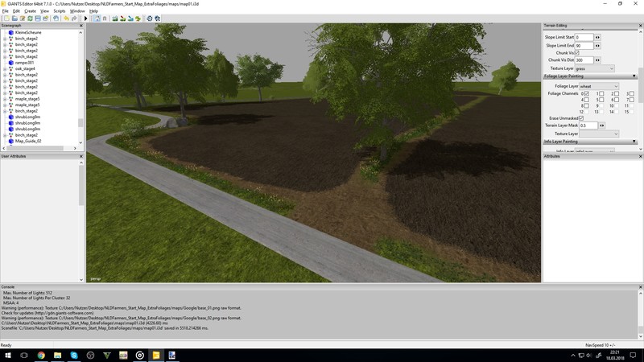644x362 pixels.
Task: Open the Windows Start menu
Action: (x=7, y=355)
